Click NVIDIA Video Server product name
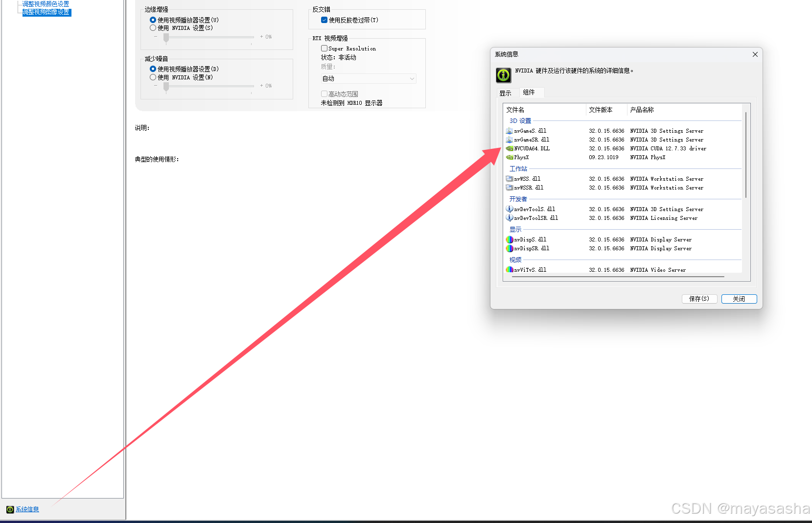The image size is (812, 523). 658,270
